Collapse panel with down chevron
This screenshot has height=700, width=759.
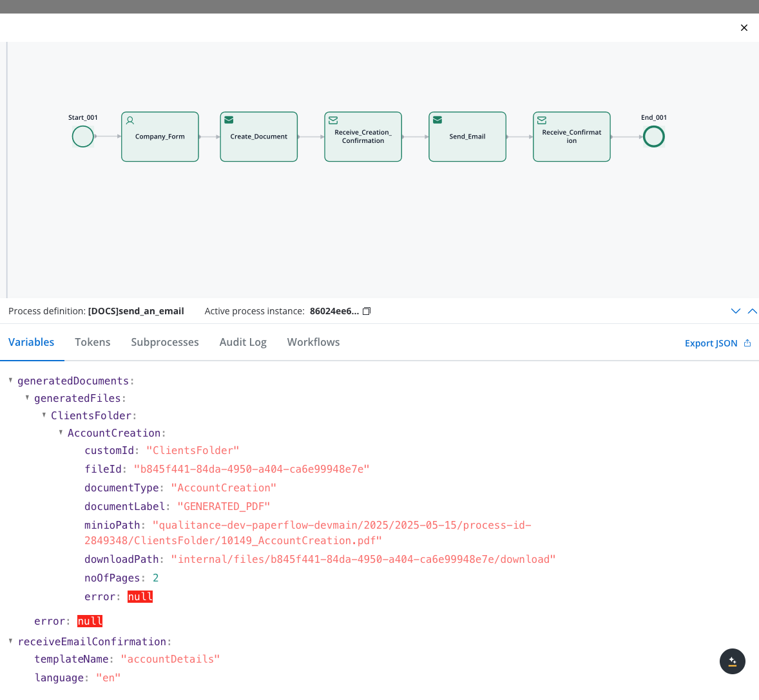736,311
